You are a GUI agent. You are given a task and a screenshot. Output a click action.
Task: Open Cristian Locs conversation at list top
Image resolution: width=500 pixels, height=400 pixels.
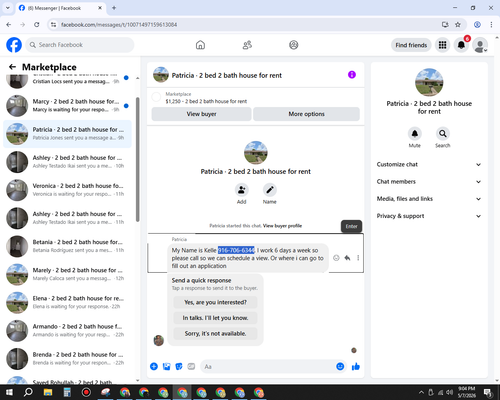[x=67, y=81]
